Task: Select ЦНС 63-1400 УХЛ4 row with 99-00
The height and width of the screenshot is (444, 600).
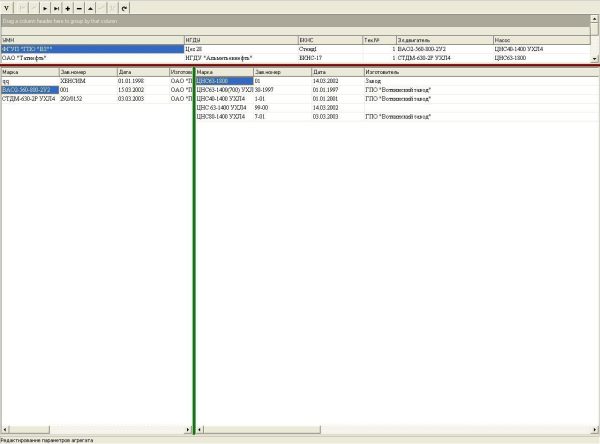Action: click(397, 108)
